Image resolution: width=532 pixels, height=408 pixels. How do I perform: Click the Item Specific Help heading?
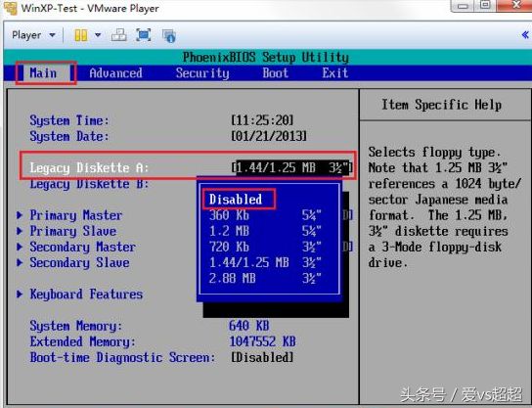click(x=441, y=105)
